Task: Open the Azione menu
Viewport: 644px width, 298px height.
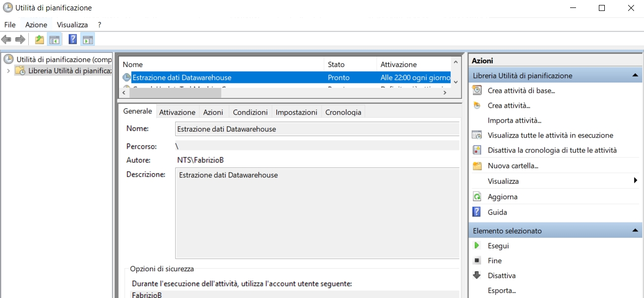Action: click(36, 24)
